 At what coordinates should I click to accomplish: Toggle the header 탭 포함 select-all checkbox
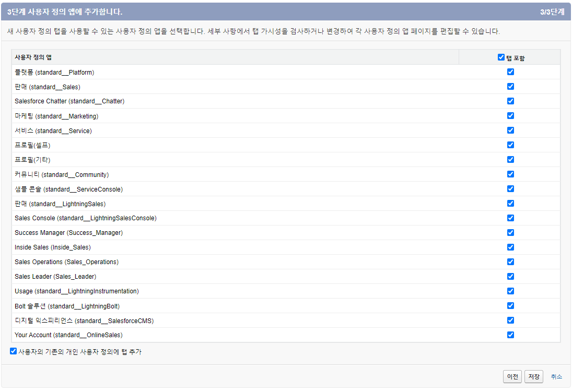[x=501, y=57]
